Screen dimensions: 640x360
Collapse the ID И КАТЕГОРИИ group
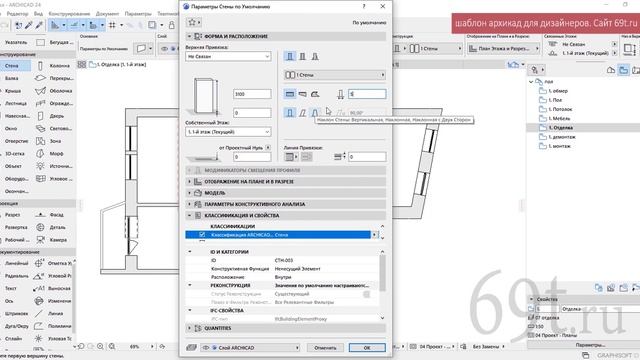coord(190,252)
